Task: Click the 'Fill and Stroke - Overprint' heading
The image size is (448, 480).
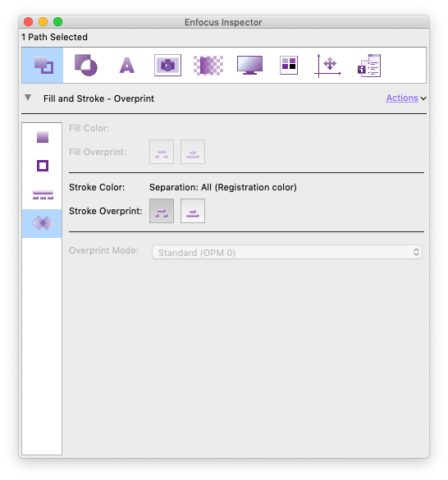Action: pyautogui.click(x=98, y=98)
